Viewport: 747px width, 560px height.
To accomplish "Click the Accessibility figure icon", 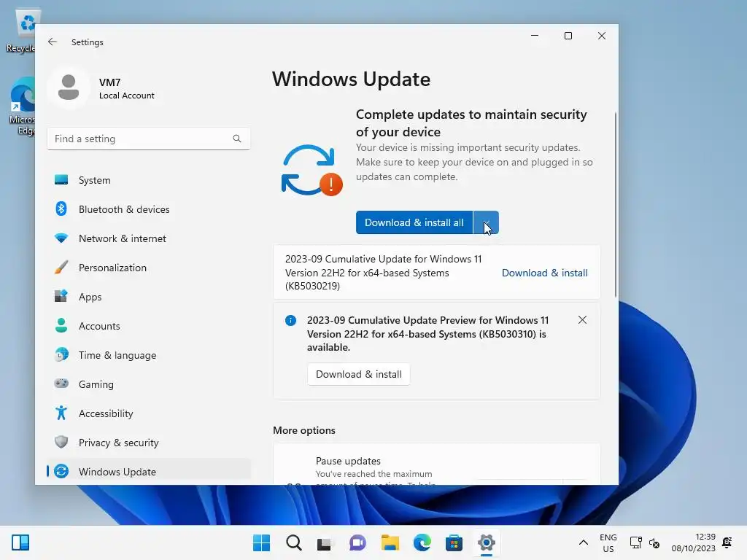I will point(61,413).
